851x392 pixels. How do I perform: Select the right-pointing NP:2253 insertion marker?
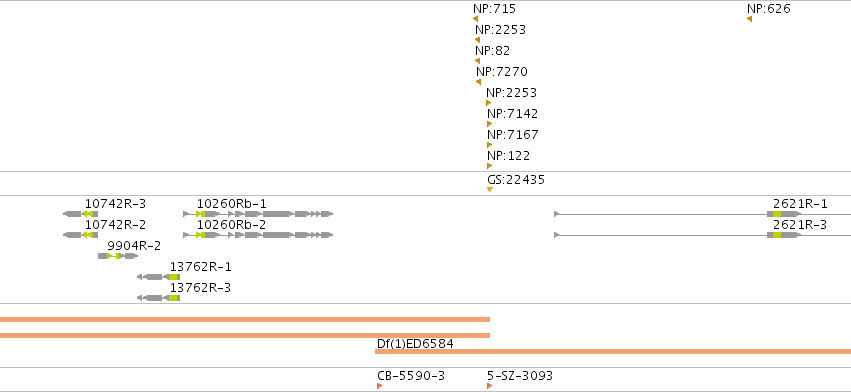tap(489, 103)
